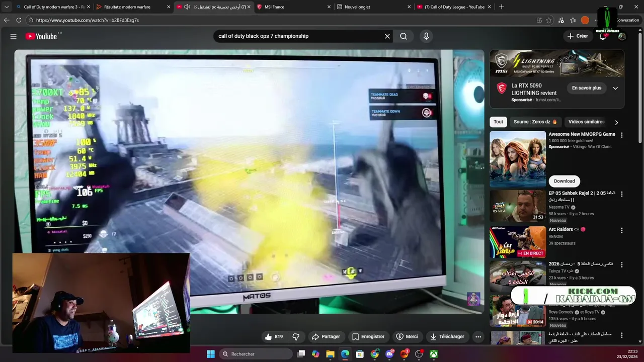Switch to Call of Duty League YouTube tab
This screenshot has height=362, width=644.
click(x=454, y=7)
